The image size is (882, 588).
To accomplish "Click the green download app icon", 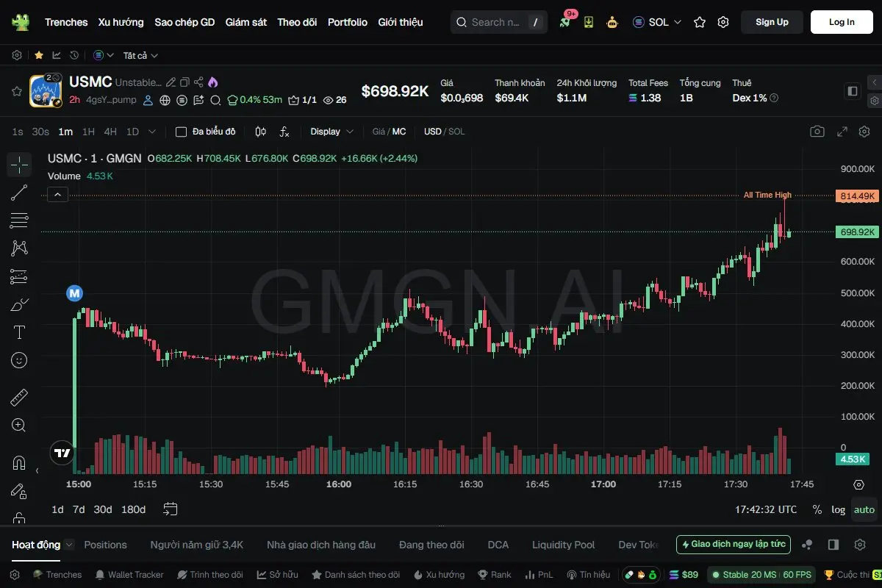I will [x=589, y=22].
